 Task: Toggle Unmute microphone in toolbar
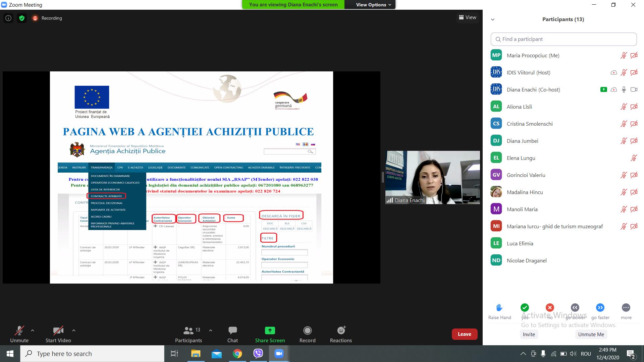[19, 335]
